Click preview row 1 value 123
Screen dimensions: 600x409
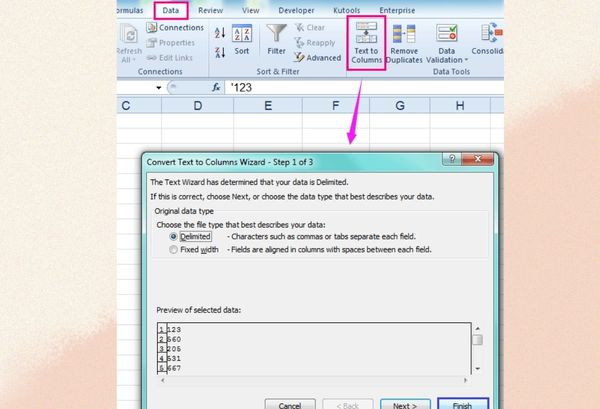tap(174, 329)
